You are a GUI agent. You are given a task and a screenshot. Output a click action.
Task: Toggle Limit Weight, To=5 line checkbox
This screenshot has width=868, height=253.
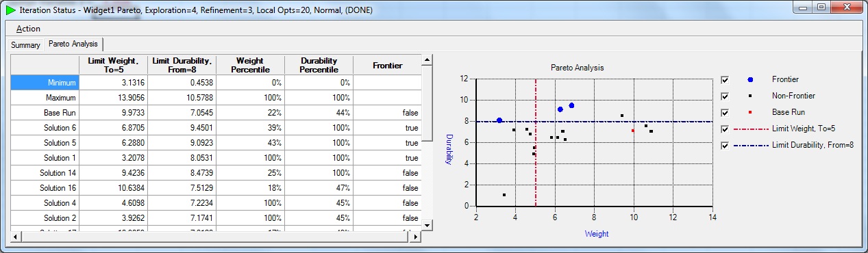point(725,129)
